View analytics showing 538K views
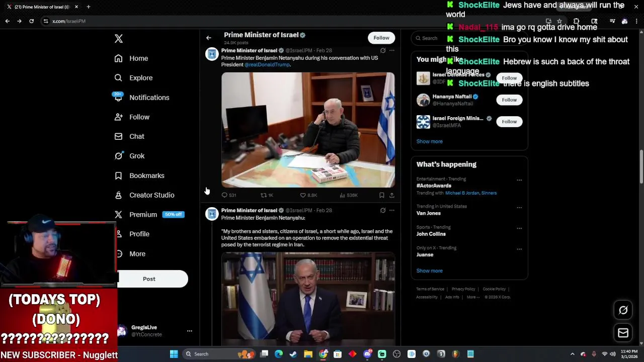The image size is (644, 362). [x=349, y=195]
